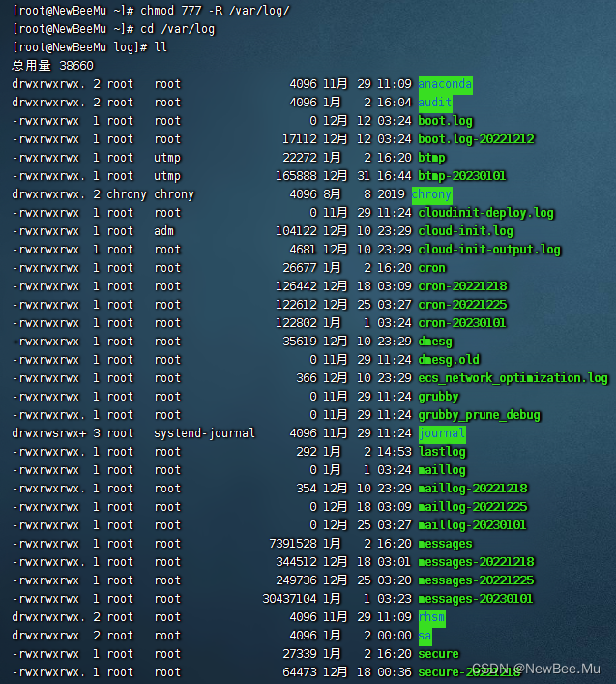Click the dmesg.old filename
Screen dimensions: 616x684
click(449, 360)
